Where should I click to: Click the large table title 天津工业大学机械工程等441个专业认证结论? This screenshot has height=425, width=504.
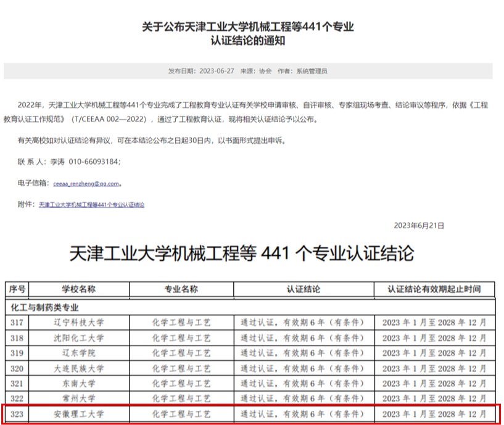click(x=242, y=254)
